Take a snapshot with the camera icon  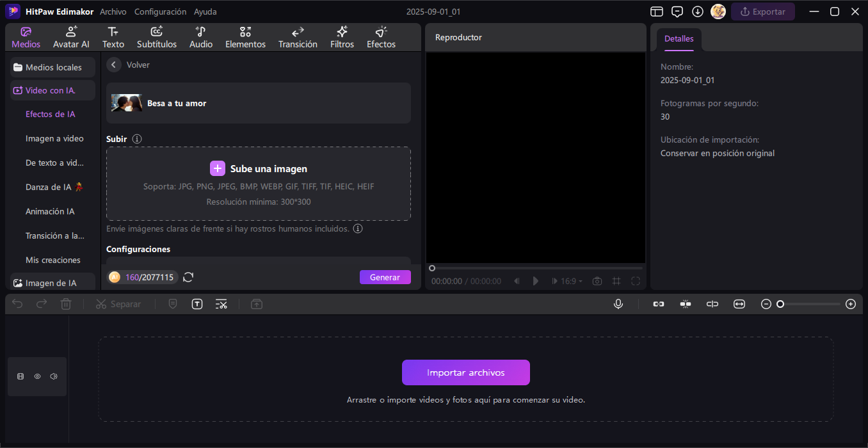[597, 281]
